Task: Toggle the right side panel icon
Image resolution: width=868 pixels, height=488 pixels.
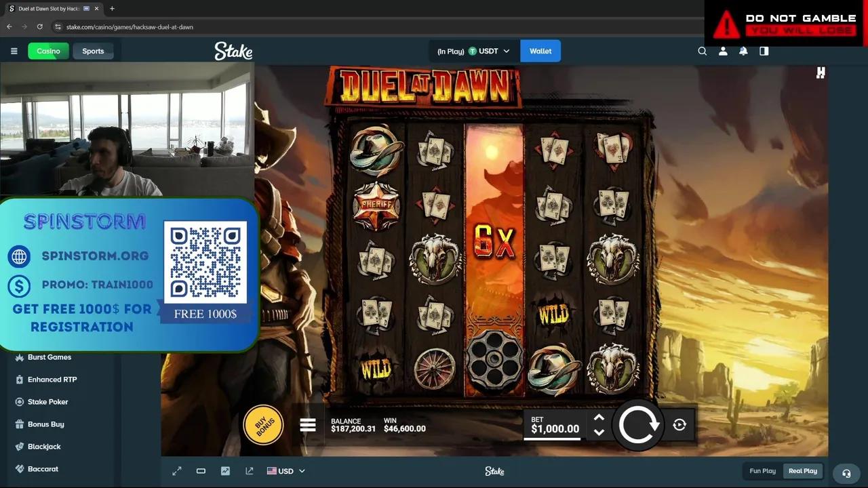Action: coord(764,51)
